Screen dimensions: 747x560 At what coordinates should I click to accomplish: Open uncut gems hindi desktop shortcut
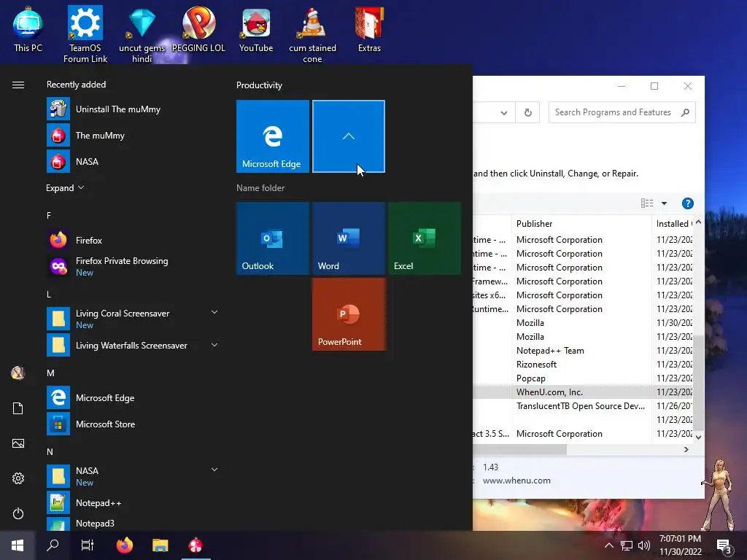click(142, 34)
